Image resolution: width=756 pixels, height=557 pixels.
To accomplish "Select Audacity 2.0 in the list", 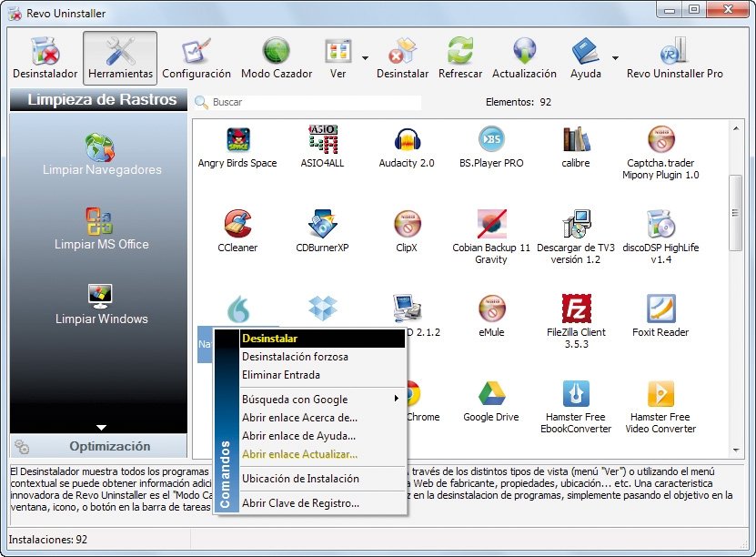I will [407, 147].
